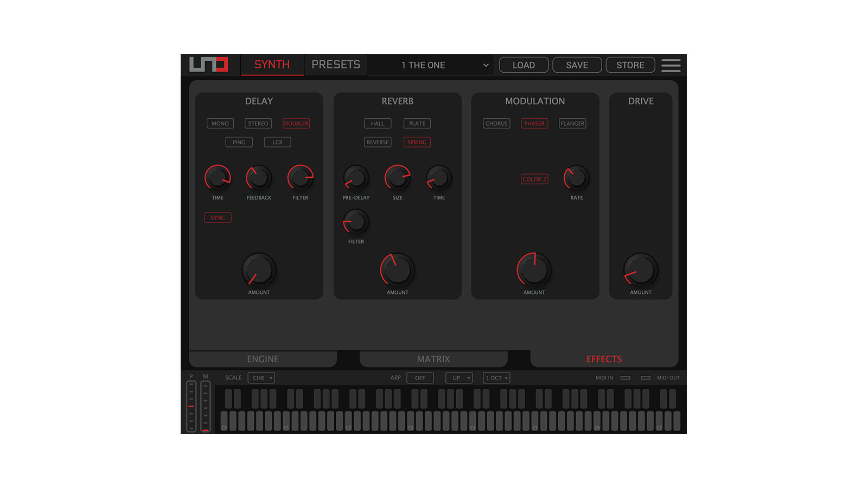Click the Delay Feedback knob

[x=259, y=178]
